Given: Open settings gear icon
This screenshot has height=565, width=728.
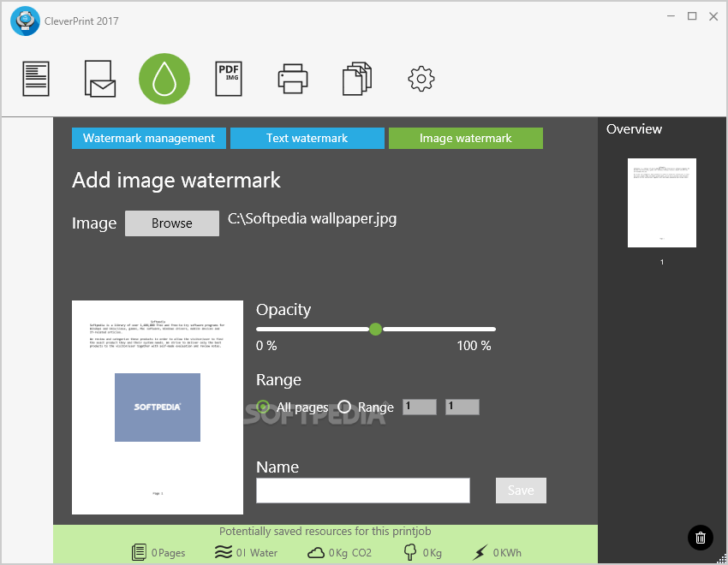Looking at the screenshot, I should [421, 79].
